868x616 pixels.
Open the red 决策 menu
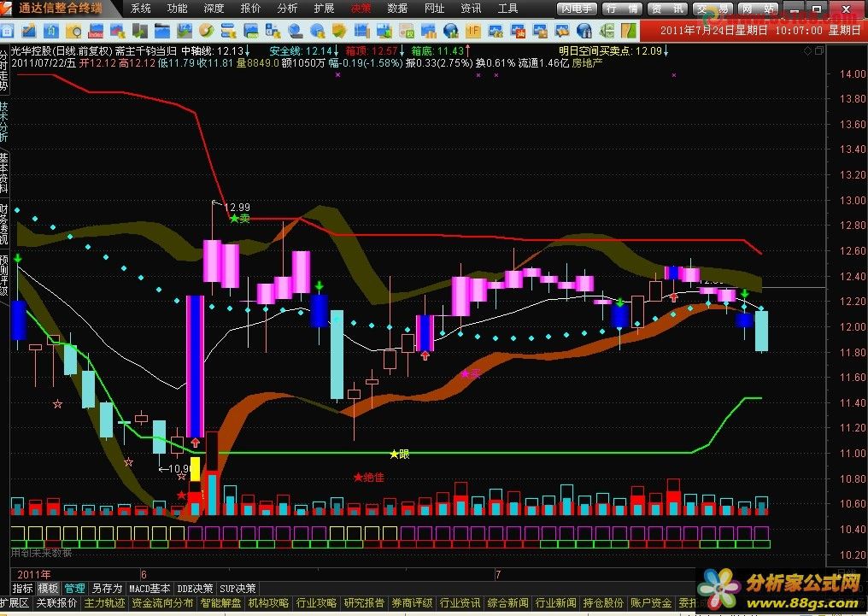361,9
